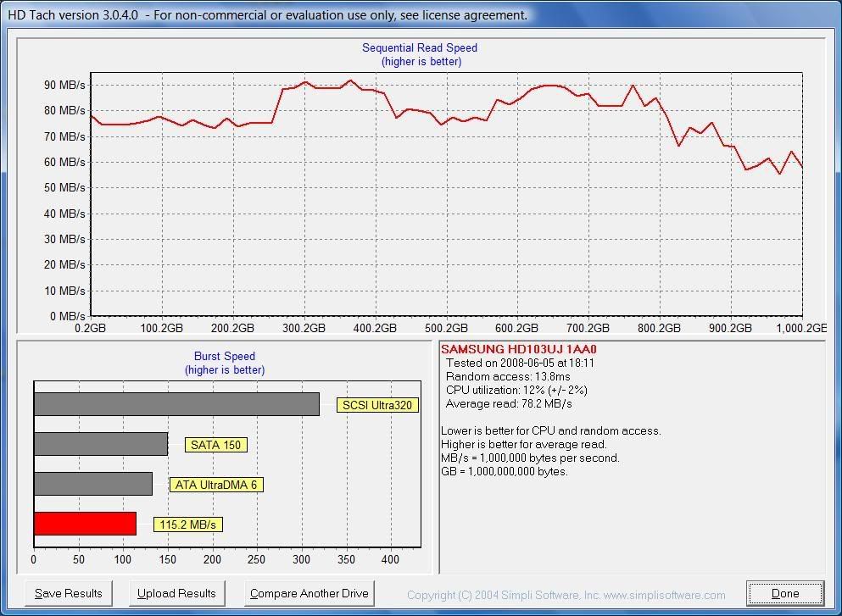Click the red burst speed bar
This screenshot has width=842, height=616.
85,524
